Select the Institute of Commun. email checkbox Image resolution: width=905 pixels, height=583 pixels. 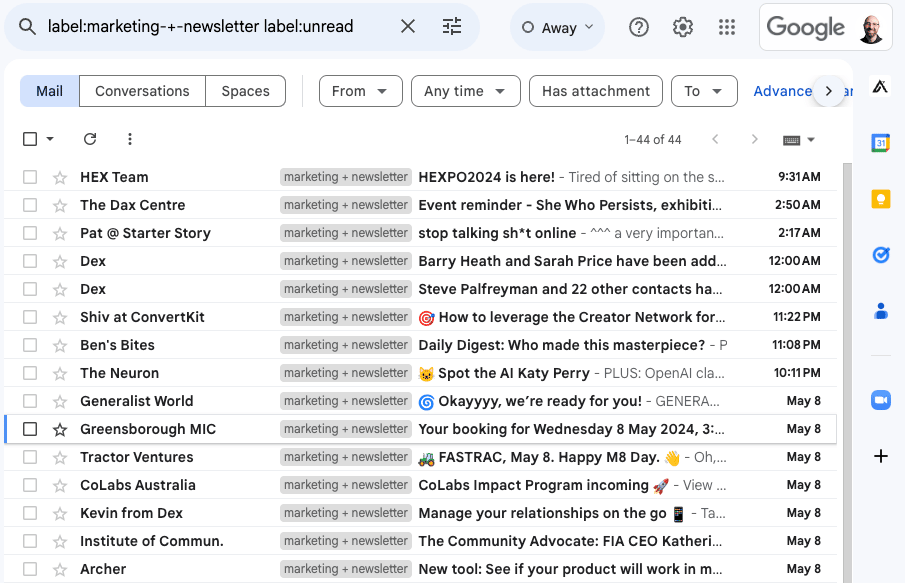click(x=30, y=541)
